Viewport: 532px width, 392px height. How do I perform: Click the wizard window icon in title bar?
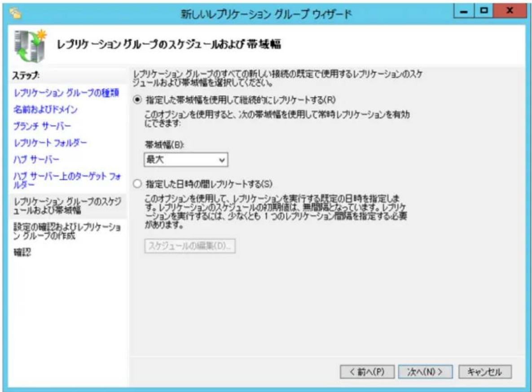click(x=15, y=13)
